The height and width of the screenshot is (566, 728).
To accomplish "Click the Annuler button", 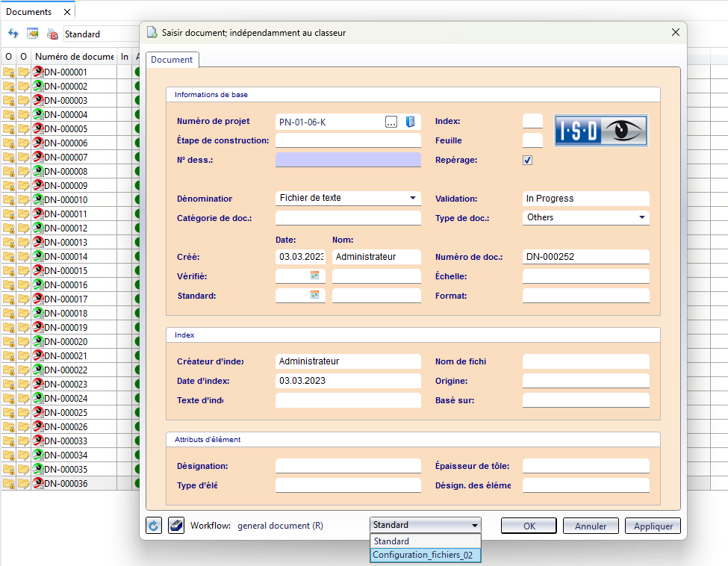I will click(x=591, y=526).
